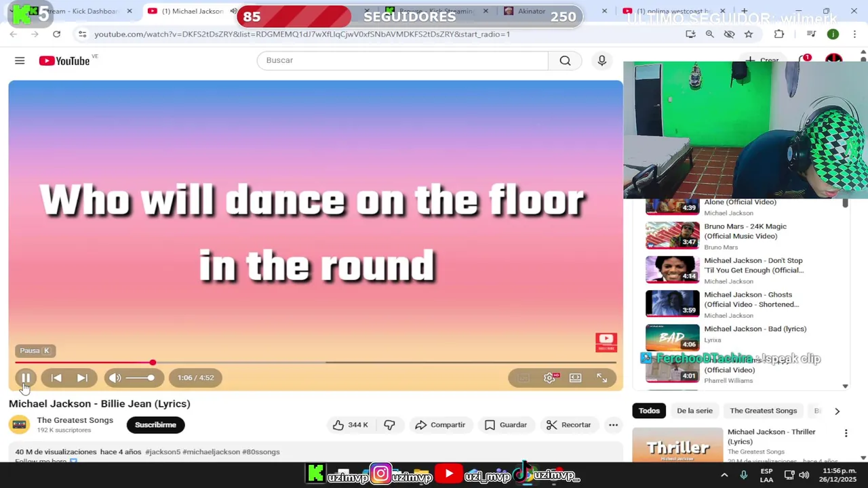Open taskbar volume speaker icon

click(804, 475)
